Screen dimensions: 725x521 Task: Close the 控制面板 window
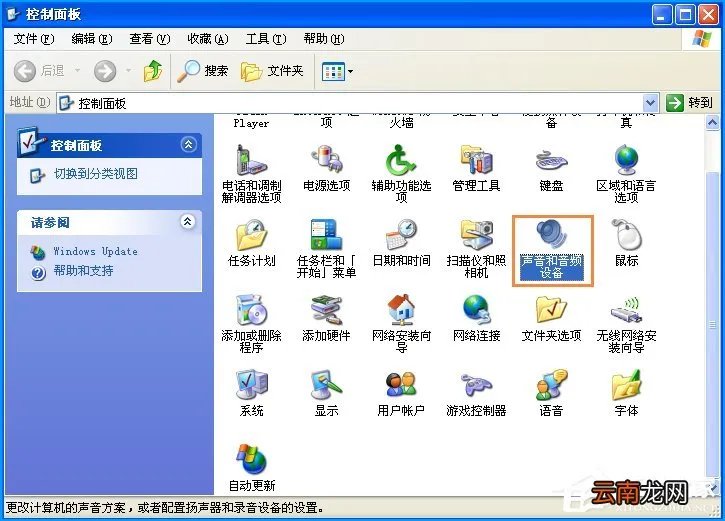pos(708,15)
